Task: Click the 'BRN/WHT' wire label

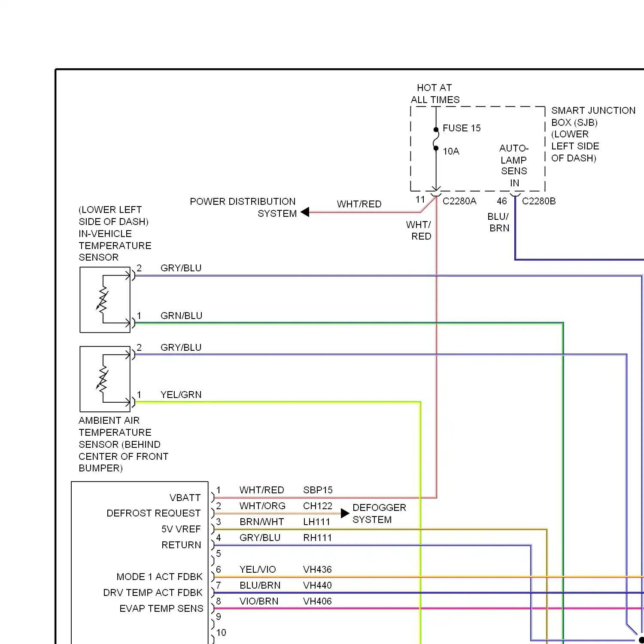Action: click(262, 522)
